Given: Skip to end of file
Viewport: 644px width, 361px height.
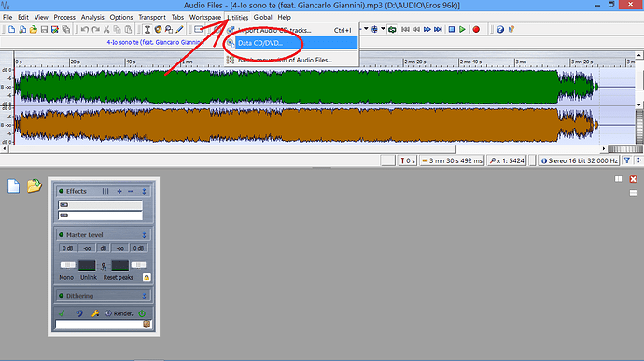Looking at the screenshot, I should point(439,30).
